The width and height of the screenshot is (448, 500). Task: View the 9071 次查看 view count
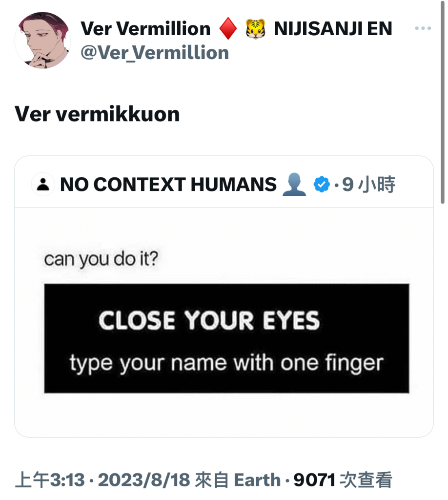tap(343, 480)
